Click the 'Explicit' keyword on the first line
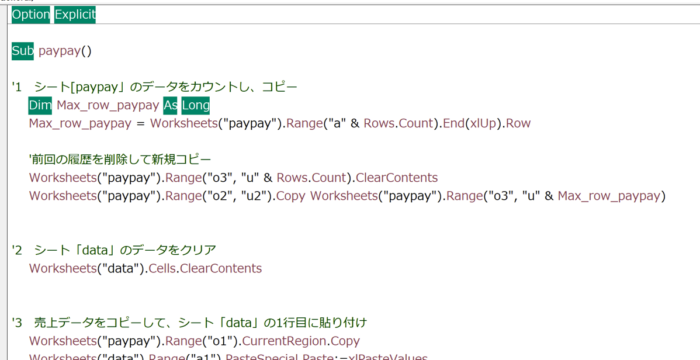This screenshot has height=360, width=700. pyautogui.click(x=75, y=15)
